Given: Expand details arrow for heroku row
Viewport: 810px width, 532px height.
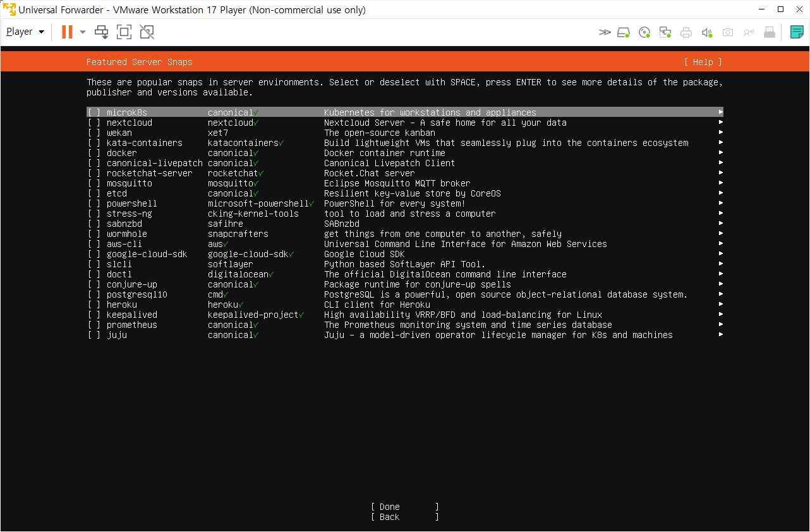Looking at the screenshot, I should pyautogui.click(x=721, y=305).
